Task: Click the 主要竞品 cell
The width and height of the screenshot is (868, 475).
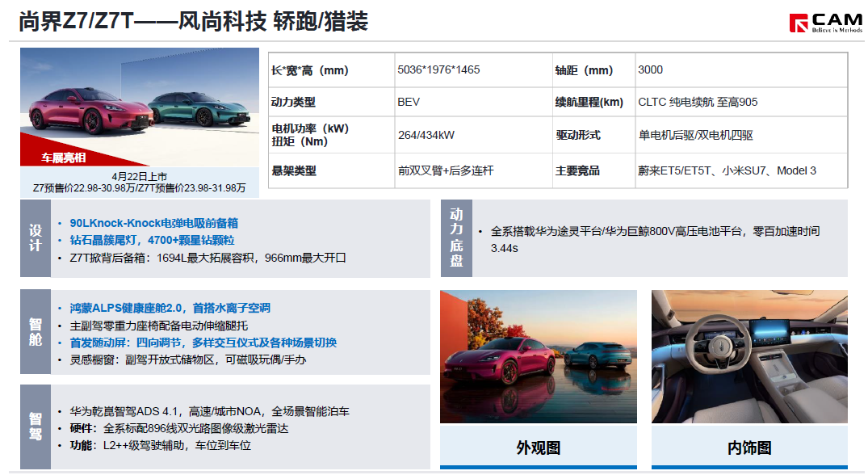Action: (594, 170)
